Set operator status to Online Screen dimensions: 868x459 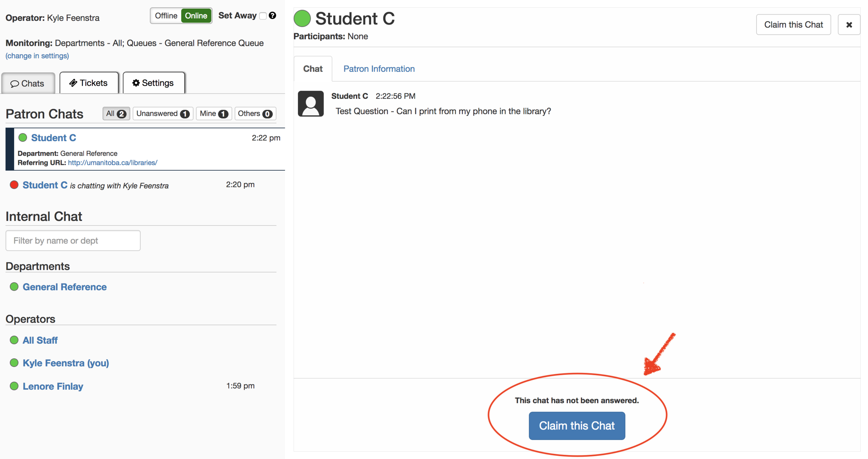(x=196, y=16)
